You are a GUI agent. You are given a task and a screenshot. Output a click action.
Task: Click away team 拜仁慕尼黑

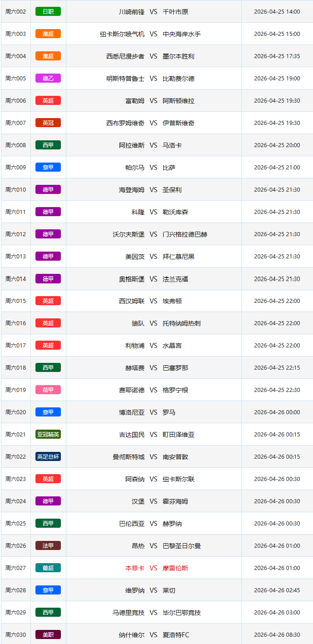[x=179, y=257]
